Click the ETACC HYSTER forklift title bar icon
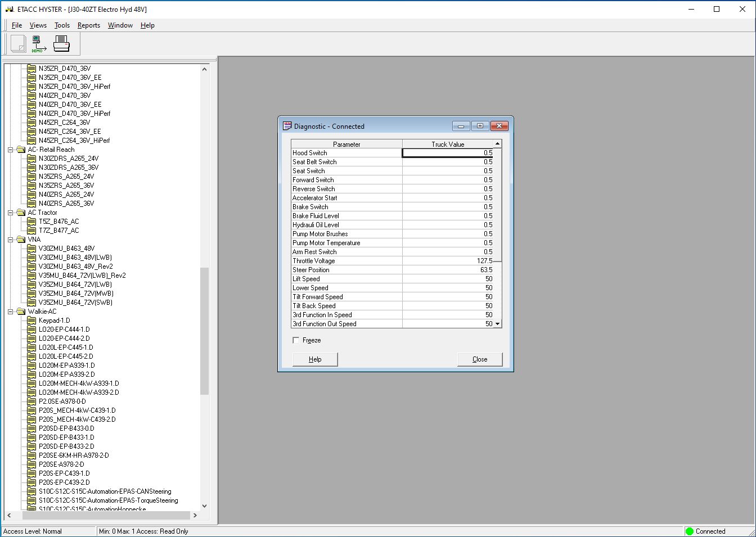The width and height of the screenshot is (756, 537). pos(9,9)
